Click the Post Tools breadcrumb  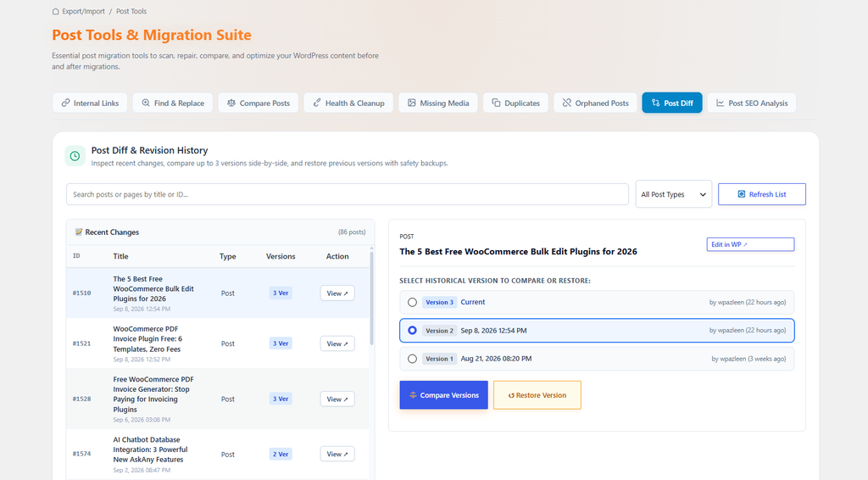(131, 11)
